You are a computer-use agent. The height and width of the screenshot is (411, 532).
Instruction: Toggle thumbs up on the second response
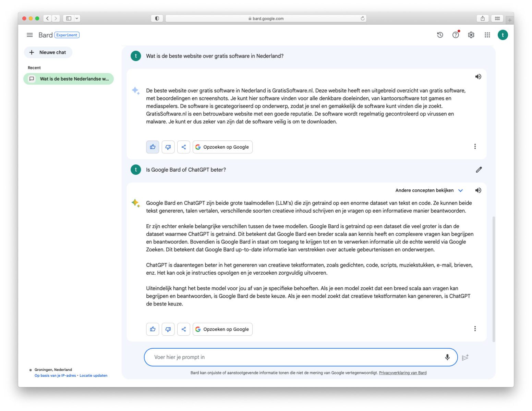153,329
